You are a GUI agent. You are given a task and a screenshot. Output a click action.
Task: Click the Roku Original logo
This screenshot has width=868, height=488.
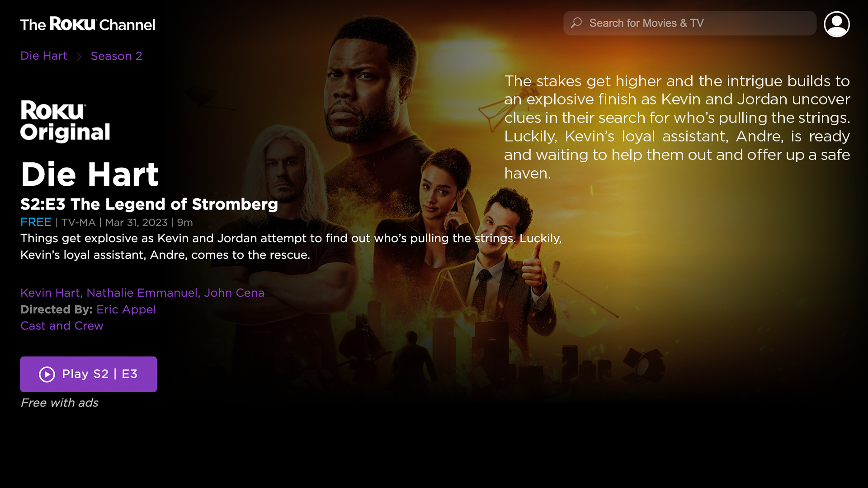(x=65, y=121)
